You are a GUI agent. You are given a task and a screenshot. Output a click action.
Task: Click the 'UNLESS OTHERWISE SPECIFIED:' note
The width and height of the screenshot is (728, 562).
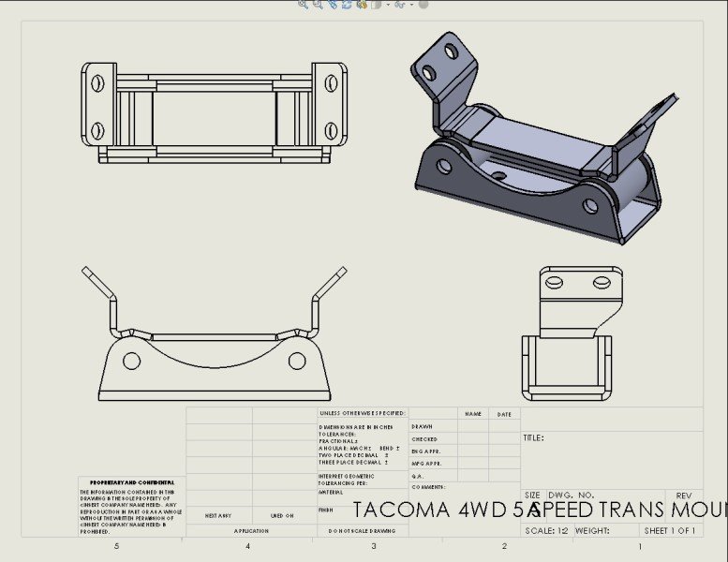[x=363, y=413]
